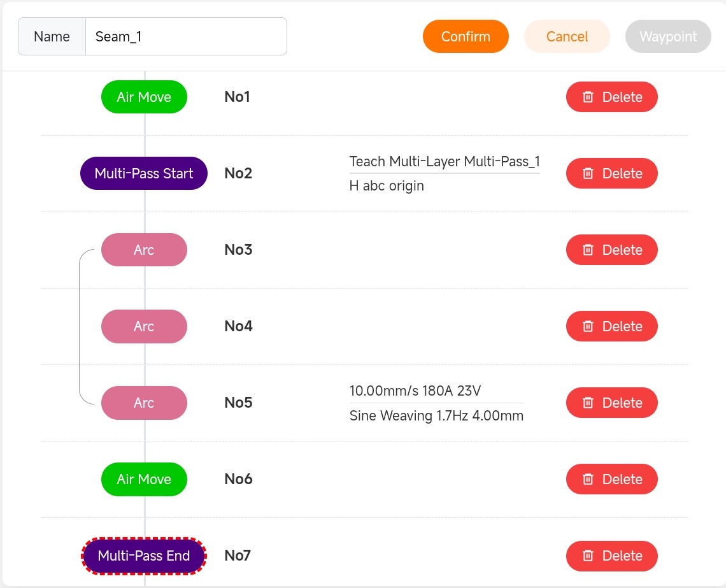Viewport: 726px width, 588px height.
Task: Select the highlighted Multi-Pass End step
Action: click(x=144, y=556)
